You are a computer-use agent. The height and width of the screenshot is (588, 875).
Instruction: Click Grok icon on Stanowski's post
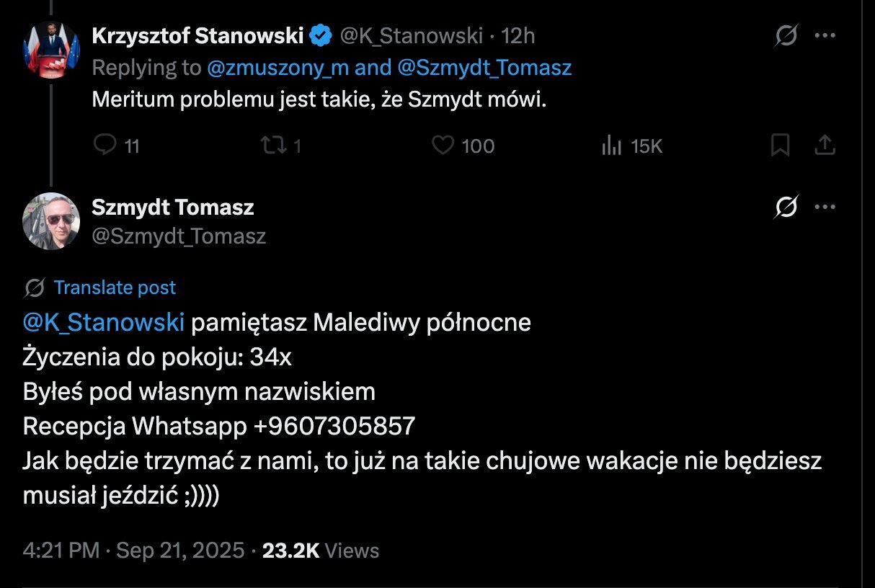point(786,35)
